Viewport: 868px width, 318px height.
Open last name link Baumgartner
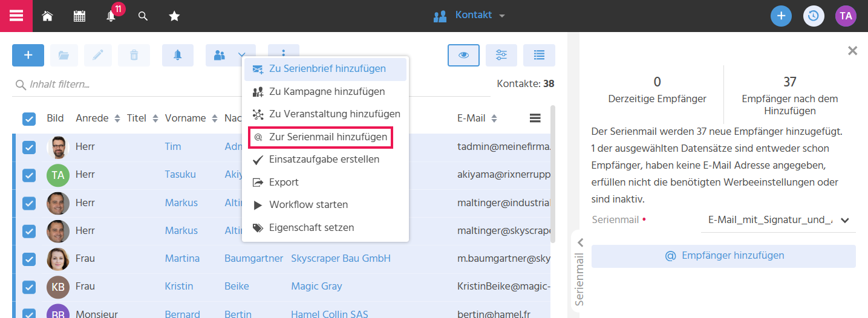point(253,259)
